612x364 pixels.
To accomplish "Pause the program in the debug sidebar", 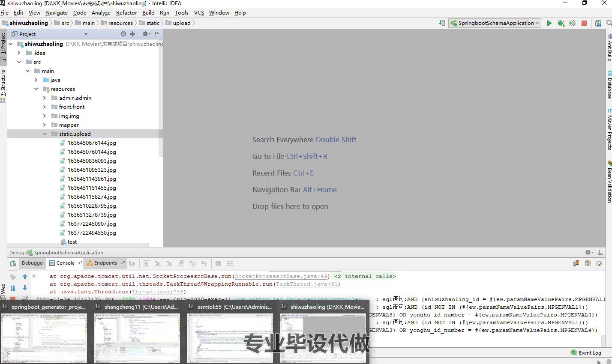I will (x=13, y=288).
